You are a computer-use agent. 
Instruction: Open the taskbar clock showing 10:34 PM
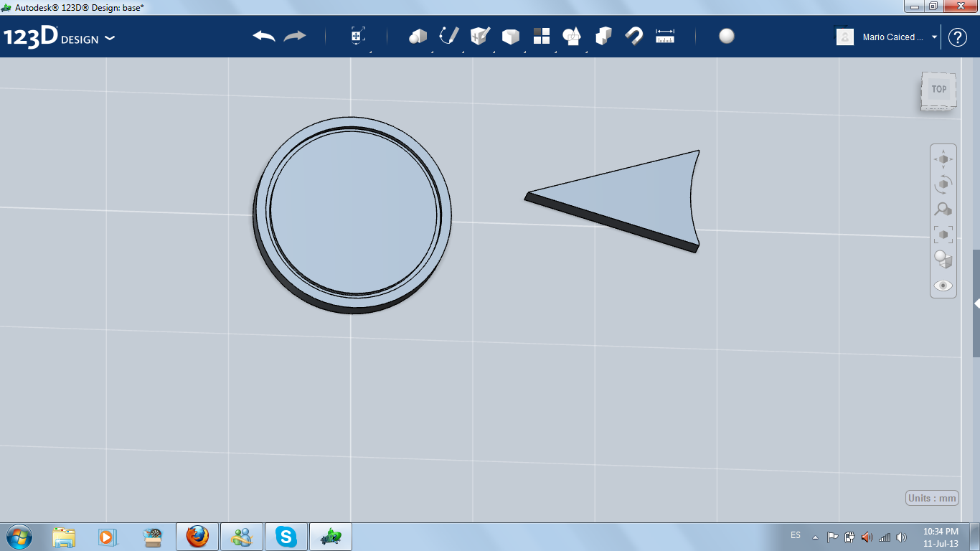coord(941,537)
